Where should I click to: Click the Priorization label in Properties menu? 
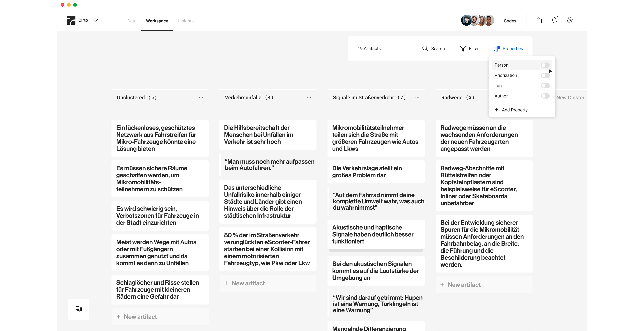[505, 75]
